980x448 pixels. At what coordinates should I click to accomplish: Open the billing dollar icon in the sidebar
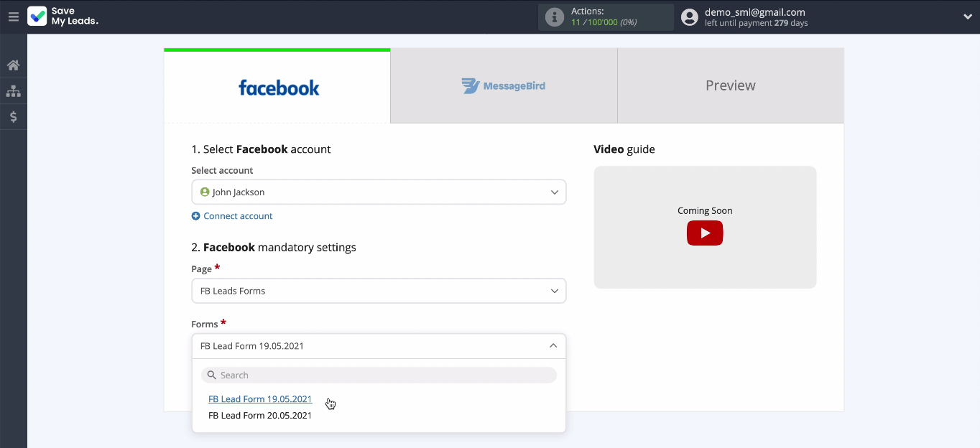tap(13, 117)
